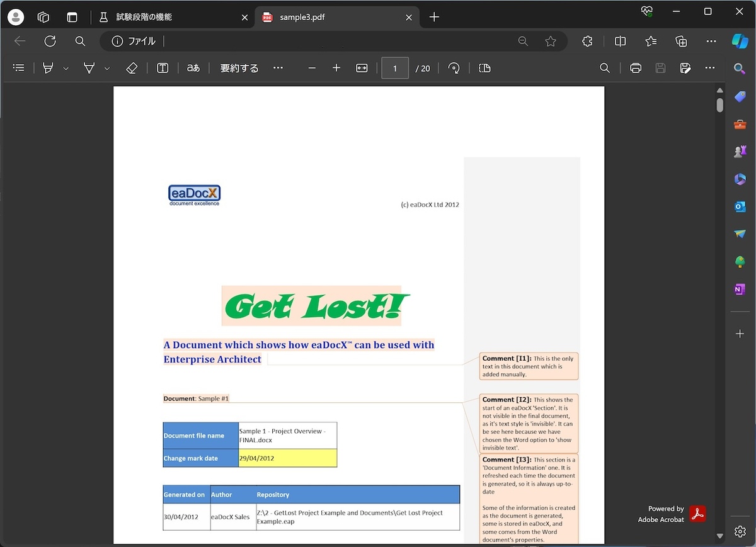Click the address bar zoom-out magnifier

(523, 41)
